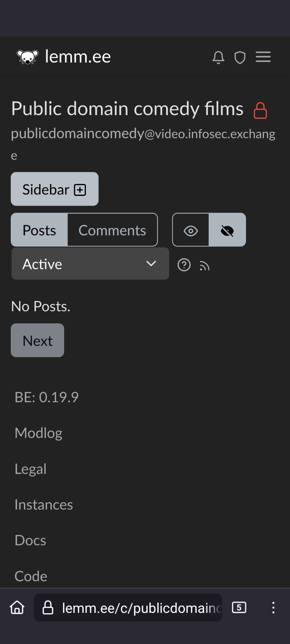Open the Active sort dropdown
The height and width of the screenshot is (644, 290).
[x=90, y=264]
